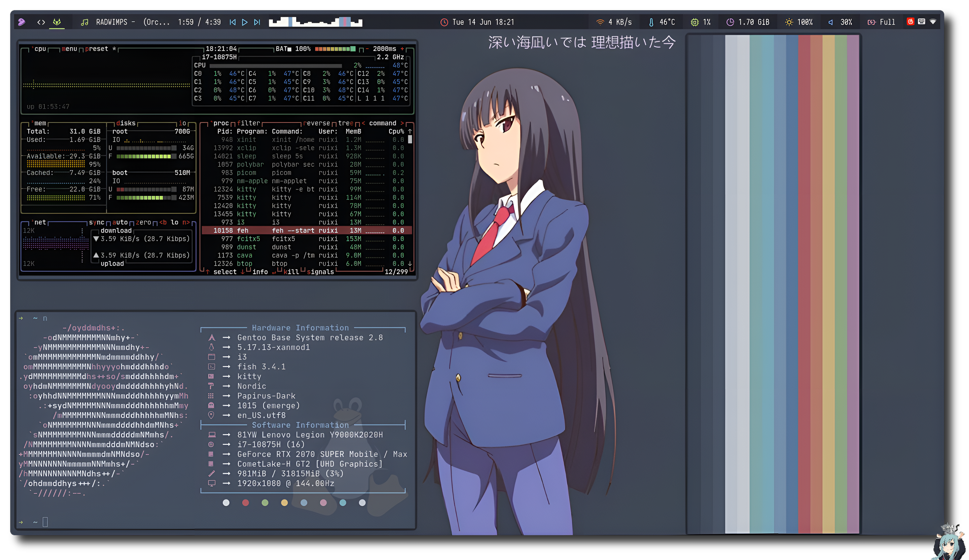
Task: Open NetEase Cloud Music tray icon
Action: click(910, 22)
